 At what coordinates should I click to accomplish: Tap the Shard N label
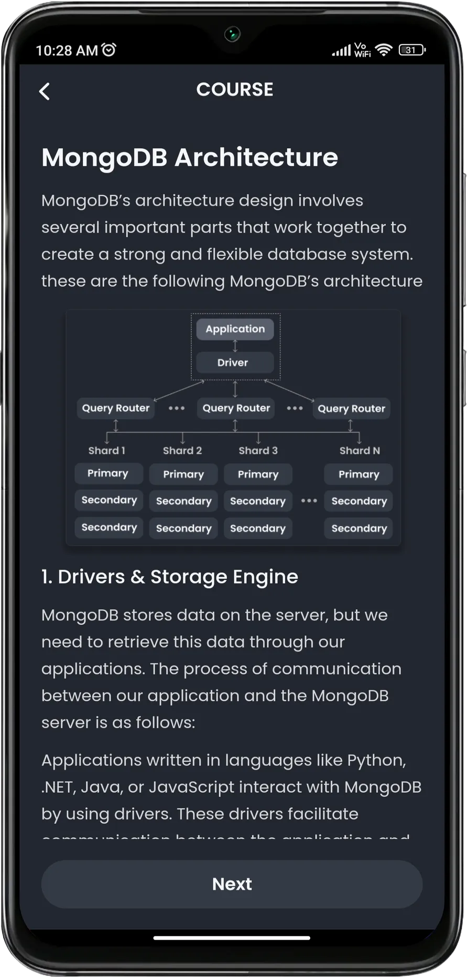tap(360, 450)
